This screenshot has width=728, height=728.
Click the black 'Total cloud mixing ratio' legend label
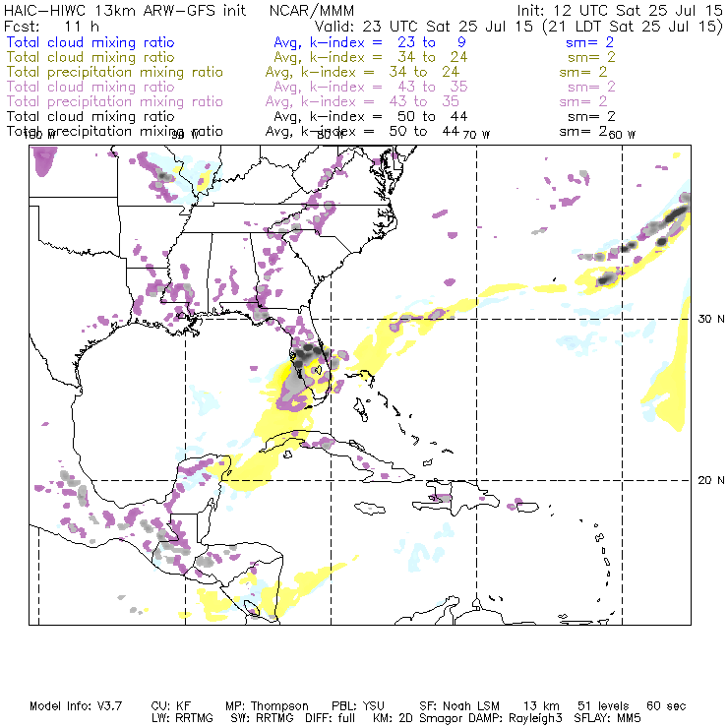tap(91, 116)
